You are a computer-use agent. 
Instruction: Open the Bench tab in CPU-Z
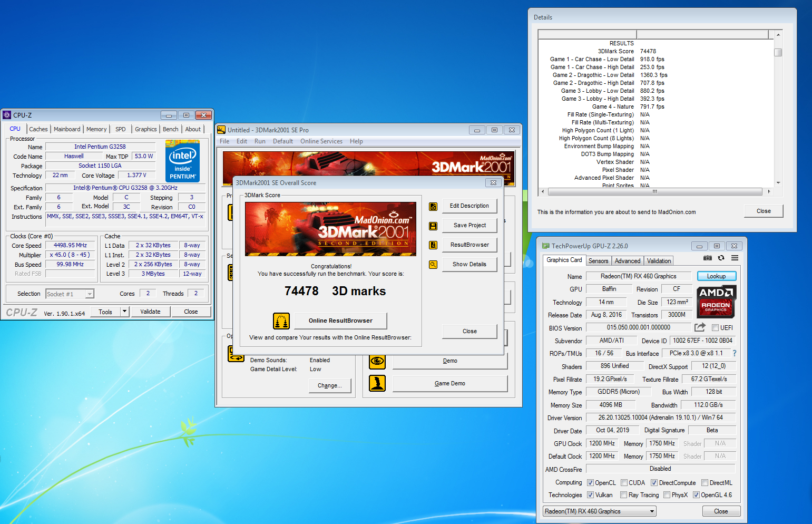pyautogui.click(x=170, y=129)
